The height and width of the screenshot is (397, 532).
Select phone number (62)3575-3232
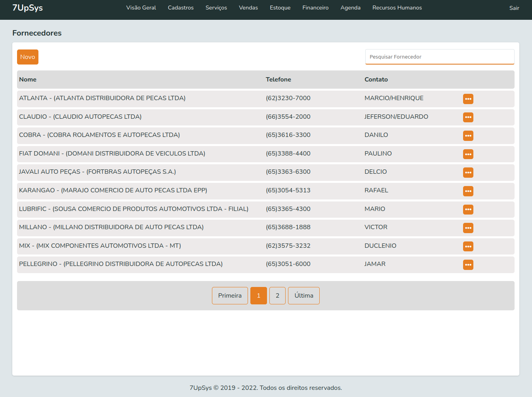pos(288,246)
